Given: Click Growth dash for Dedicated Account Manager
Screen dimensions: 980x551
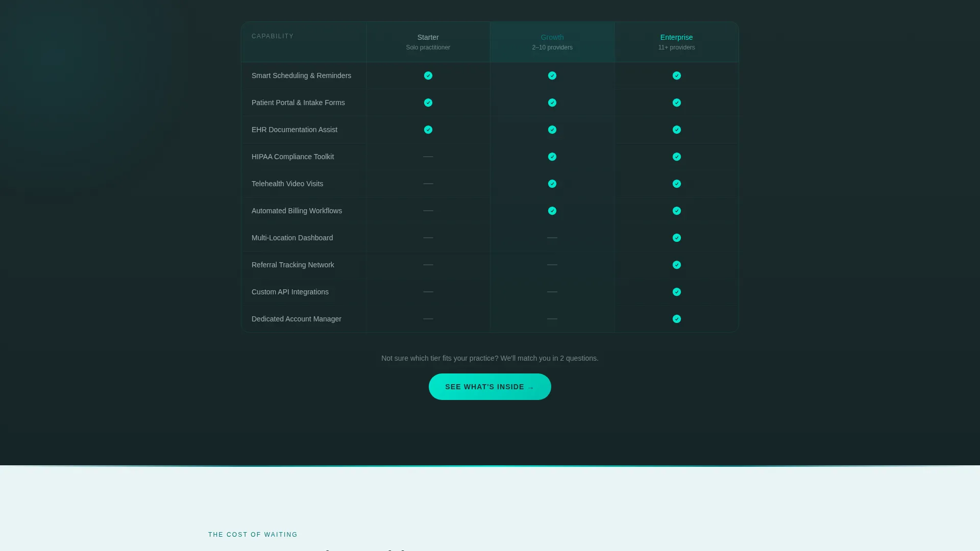Looking at the screenshot, I should pyautogui.click(x=552, y=319).
